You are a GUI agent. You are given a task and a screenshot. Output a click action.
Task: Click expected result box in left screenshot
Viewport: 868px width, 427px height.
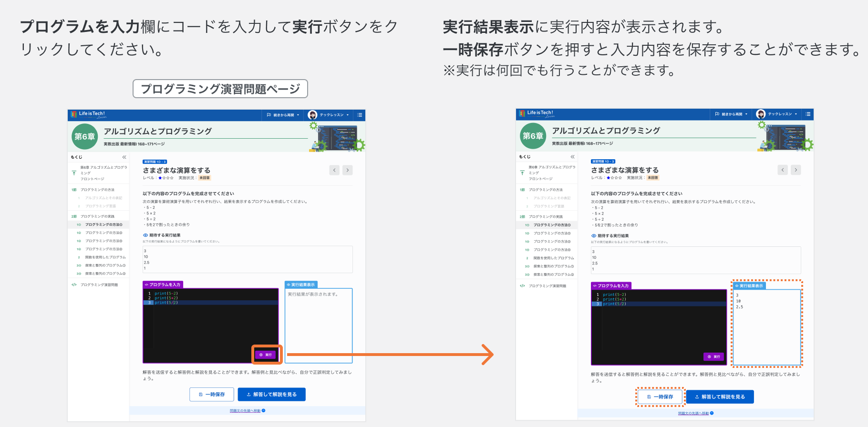pos(248,259)
